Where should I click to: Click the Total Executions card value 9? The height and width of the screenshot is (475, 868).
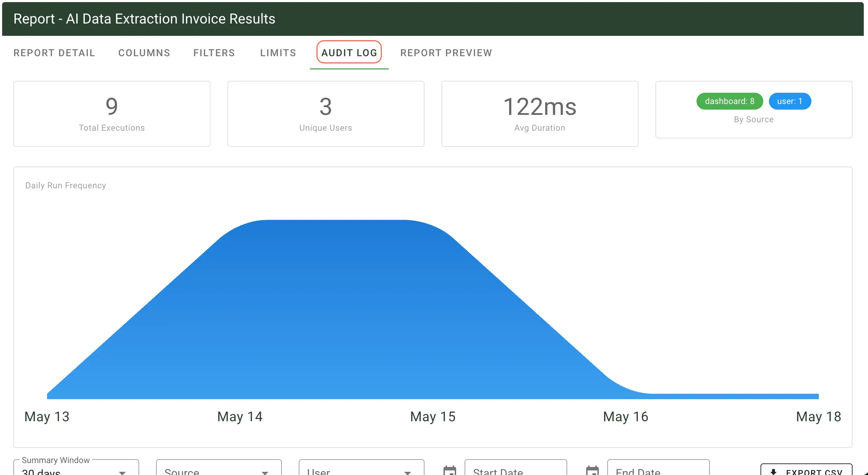(112, 106)
